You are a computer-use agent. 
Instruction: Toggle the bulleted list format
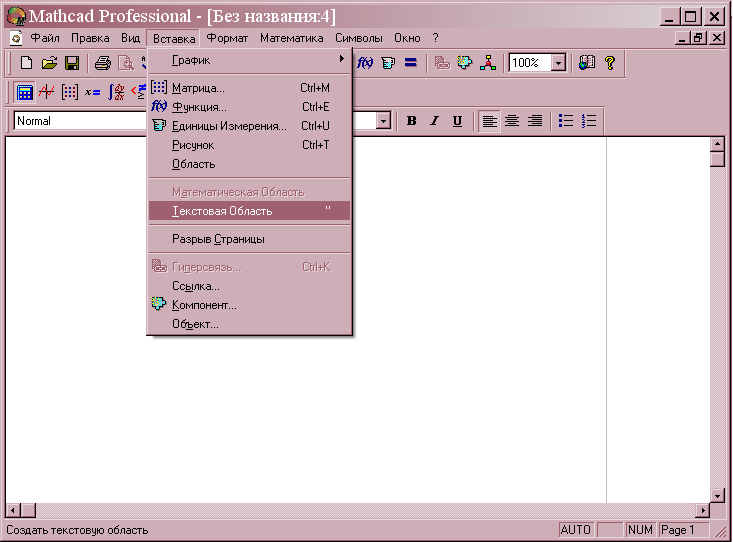click(x=566, y=121)
